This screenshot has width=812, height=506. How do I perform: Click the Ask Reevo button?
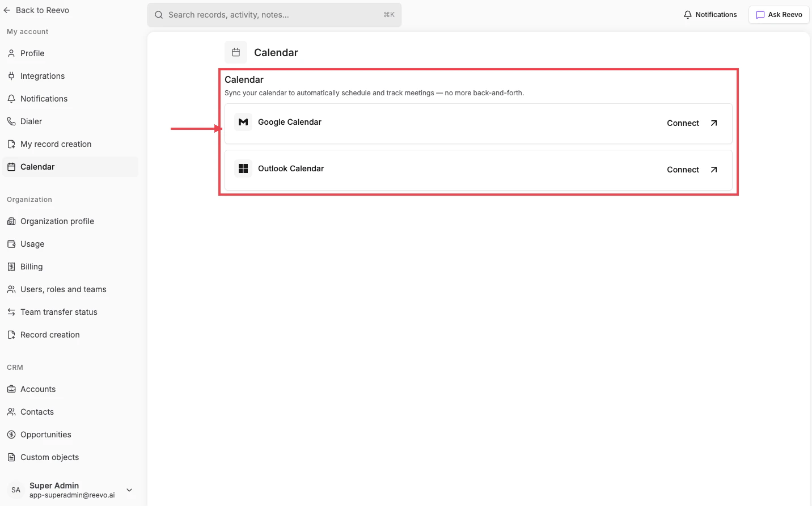(779, 15)
